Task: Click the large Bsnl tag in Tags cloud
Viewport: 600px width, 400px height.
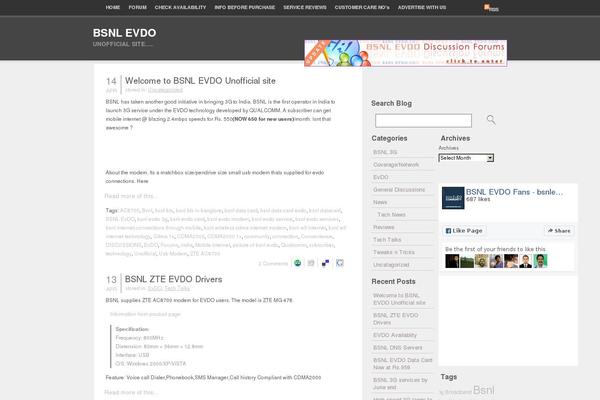Action: pos(484,390)
